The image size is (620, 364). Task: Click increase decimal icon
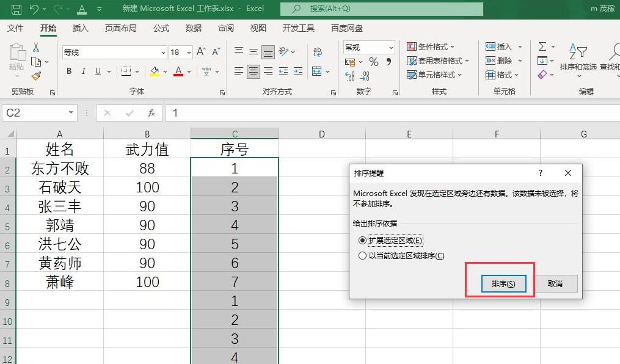tap(350, 76)
